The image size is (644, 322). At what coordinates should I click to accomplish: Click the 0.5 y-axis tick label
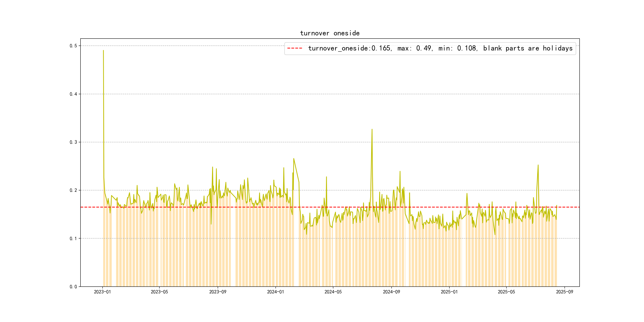tap(73, 46)
